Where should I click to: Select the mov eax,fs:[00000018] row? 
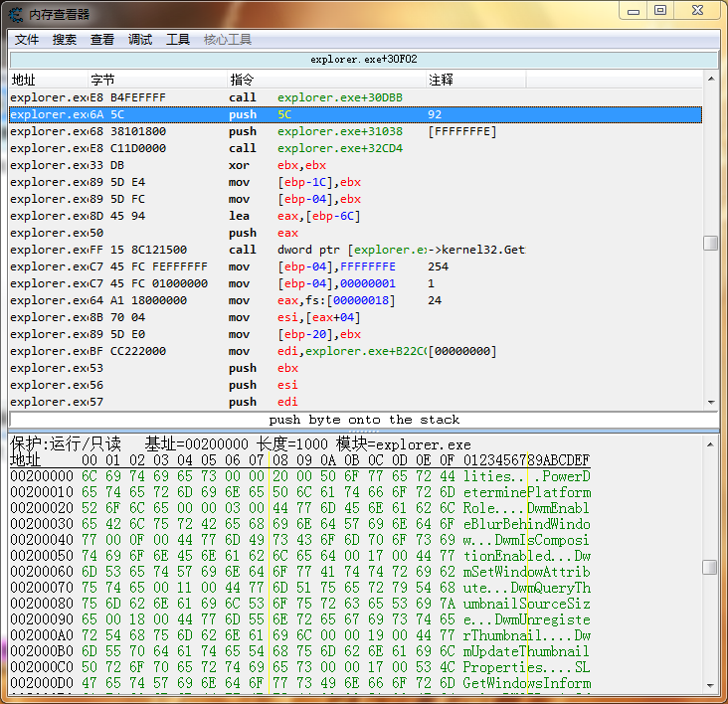[x=356, y=300]
